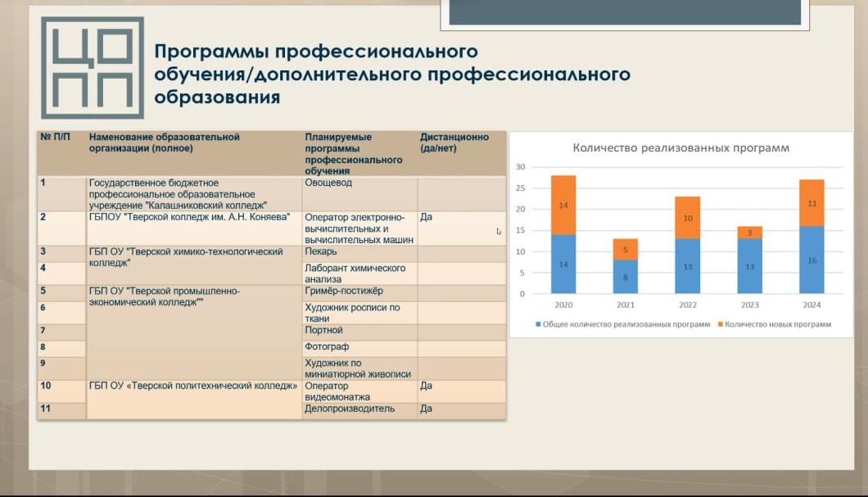
Task: Select the chart title "Количество реализованных программ"
Action: (680, 148)
